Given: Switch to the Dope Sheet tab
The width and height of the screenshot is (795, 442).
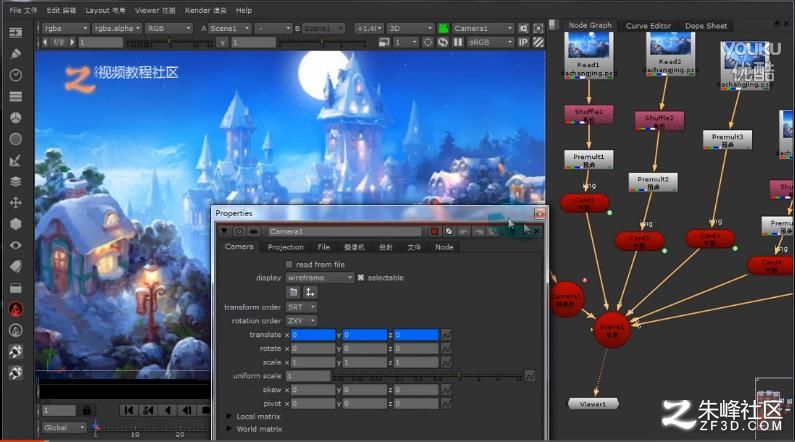Looking at the screenshot, I should pos(706,25).
